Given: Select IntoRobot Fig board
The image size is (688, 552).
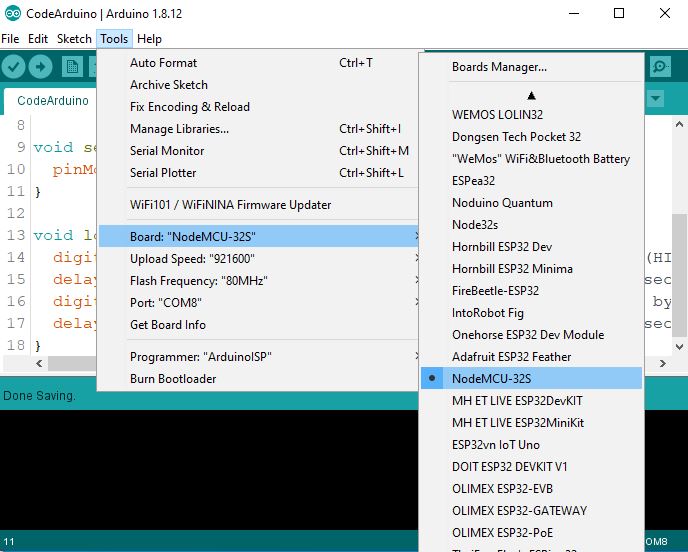Looking at the screenshot, I should (x=531, y=312).
